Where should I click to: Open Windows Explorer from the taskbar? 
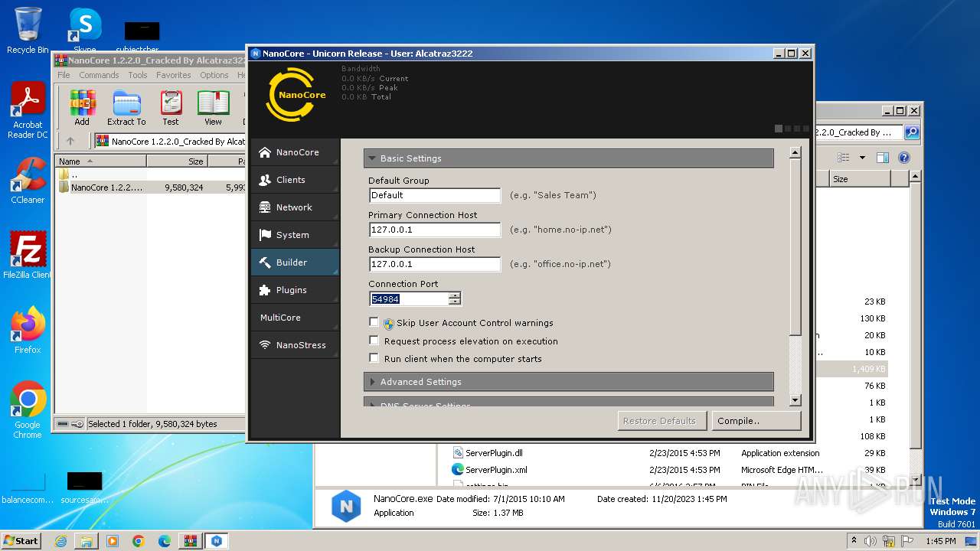pyautogui.click(x=87, y=541)
